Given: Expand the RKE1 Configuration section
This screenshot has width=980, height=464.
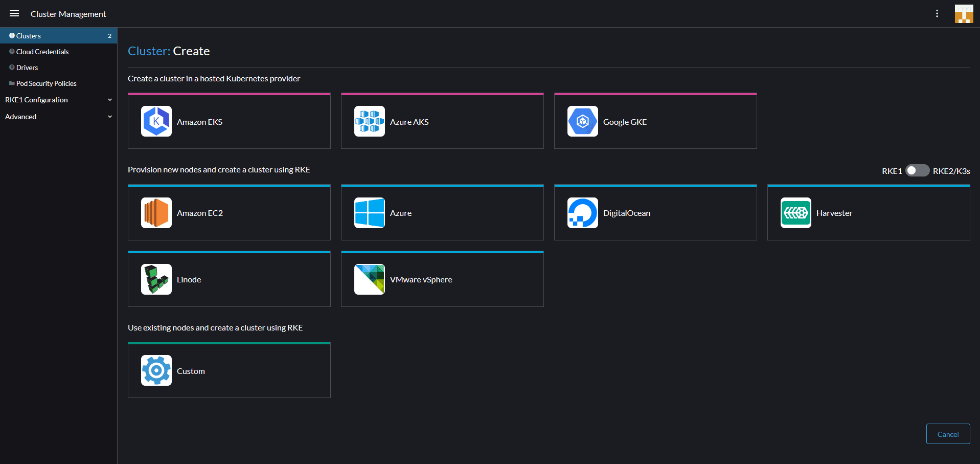Looking at the screenshot, I should click(58, 100).
